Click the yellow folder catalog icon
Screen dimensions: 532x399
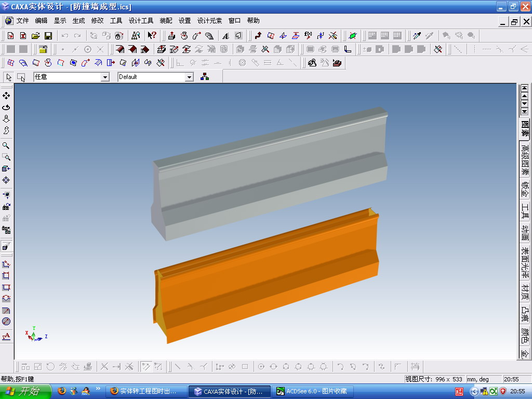coord(43,49)
